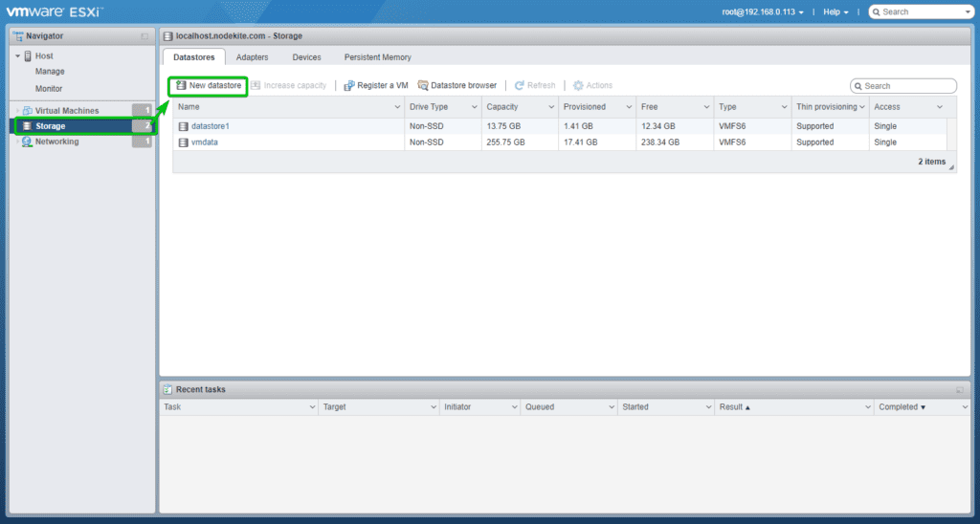Open Drive Type column dropdown arrow
This screenshot has height=524, width=980.
[475, 107]
